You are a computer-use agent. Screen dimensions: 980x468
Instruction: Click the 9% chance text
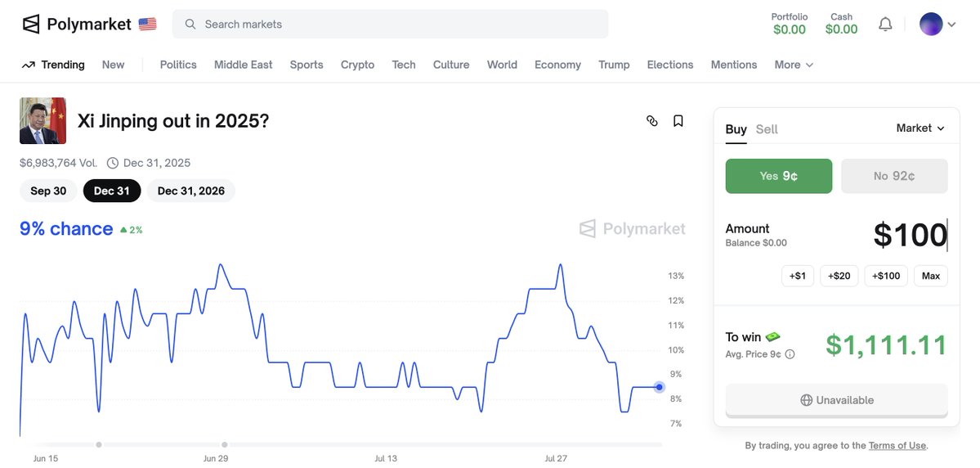pyautogui.click(x=66, y=229)
